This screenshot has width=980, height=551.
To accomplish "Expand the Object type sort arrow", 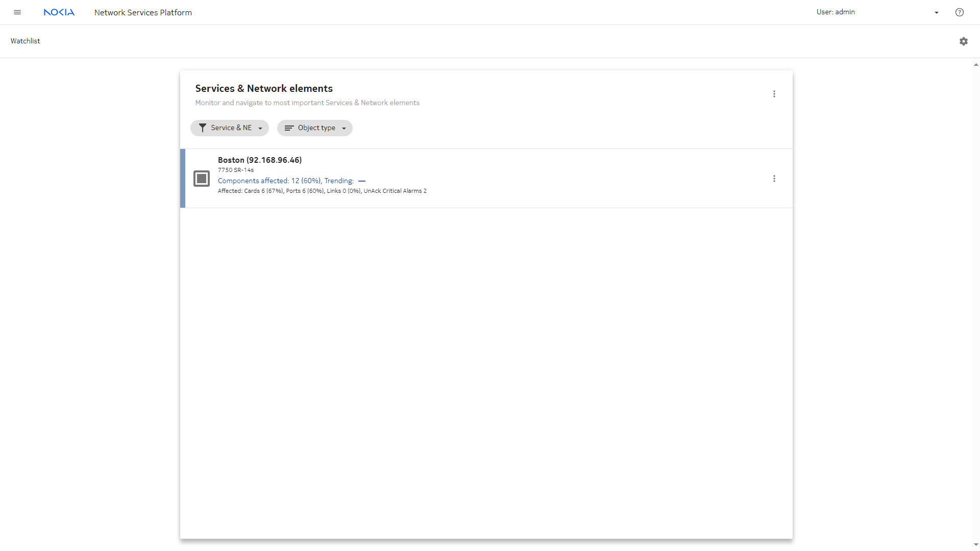I will 344,129.
